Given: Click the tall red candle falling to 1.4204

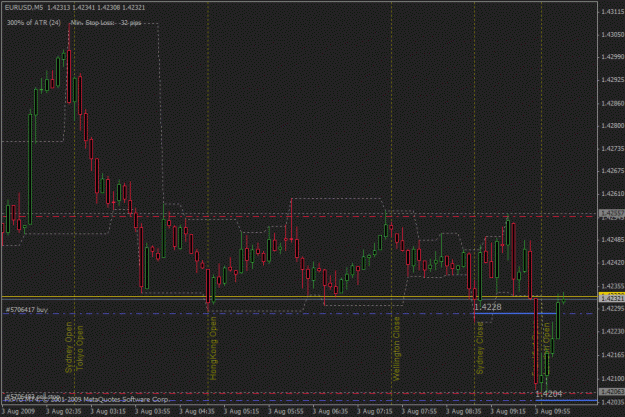Looking at the screenshot, I should [536, 343].
